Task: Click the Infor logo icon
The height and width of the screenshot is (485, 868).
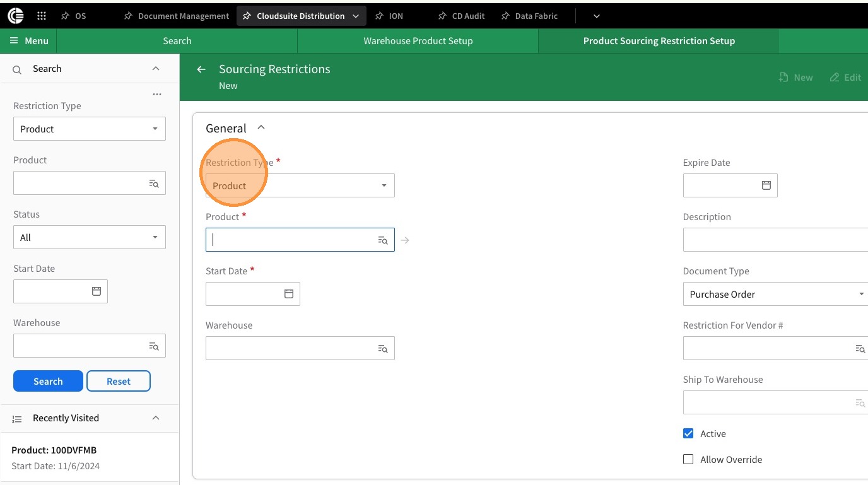Action: [15, 16]
